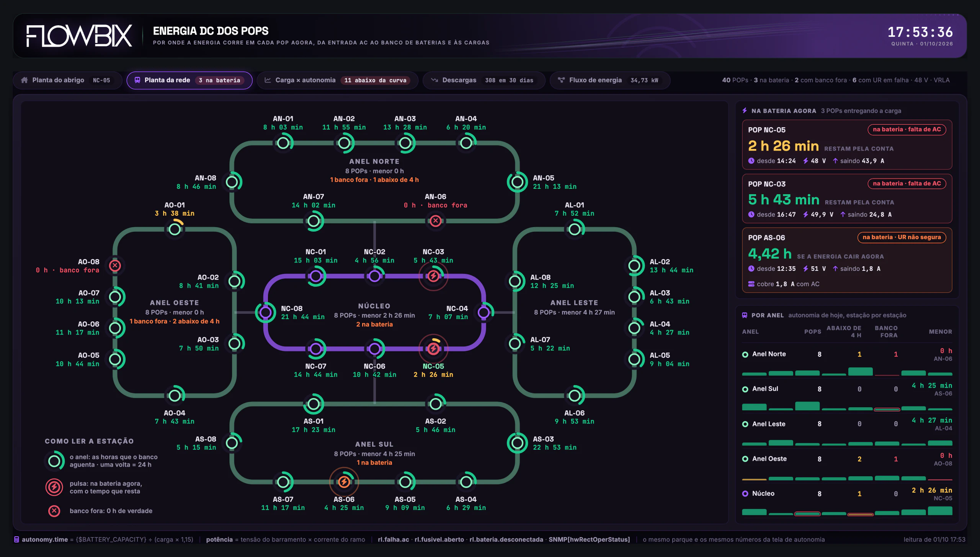Click the FLOWBIX logo
The width and height of the screenshot is (980, 557).
coord(79,36)
